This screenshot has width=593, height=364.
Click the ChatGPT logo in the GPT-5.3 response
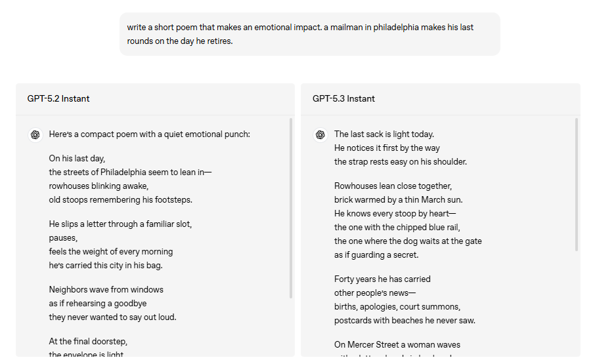pos(320,134)
